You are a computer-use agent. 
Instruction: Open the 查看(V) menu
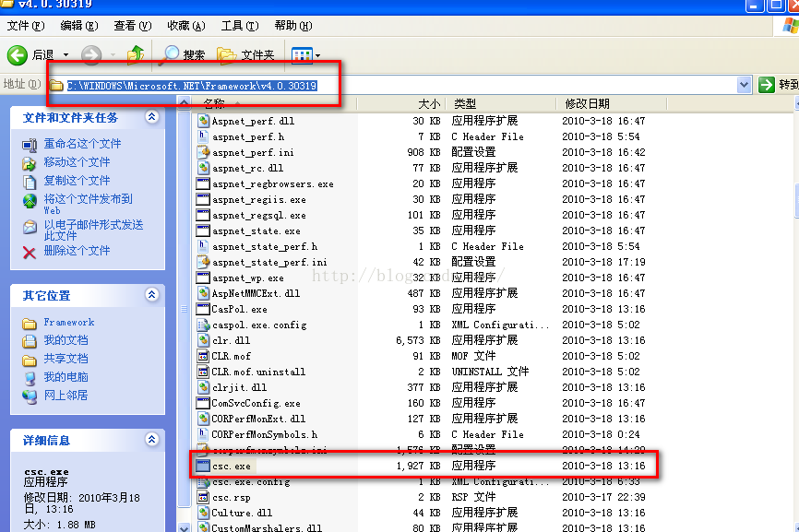point(133,26)
